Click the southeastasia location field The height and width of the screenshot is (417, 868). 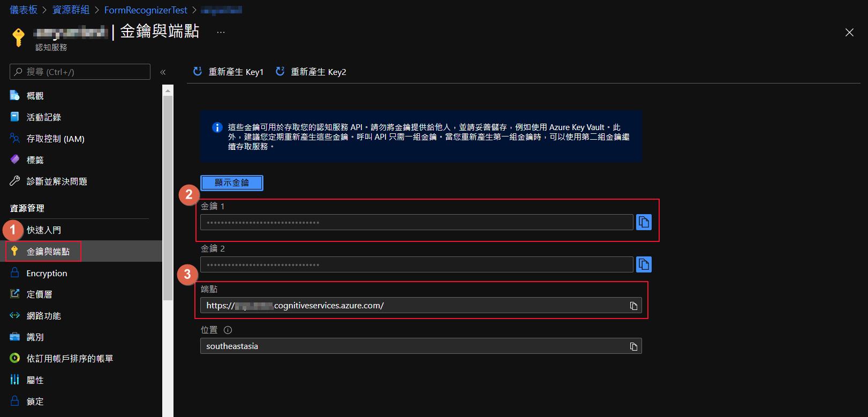pos(421,346)
